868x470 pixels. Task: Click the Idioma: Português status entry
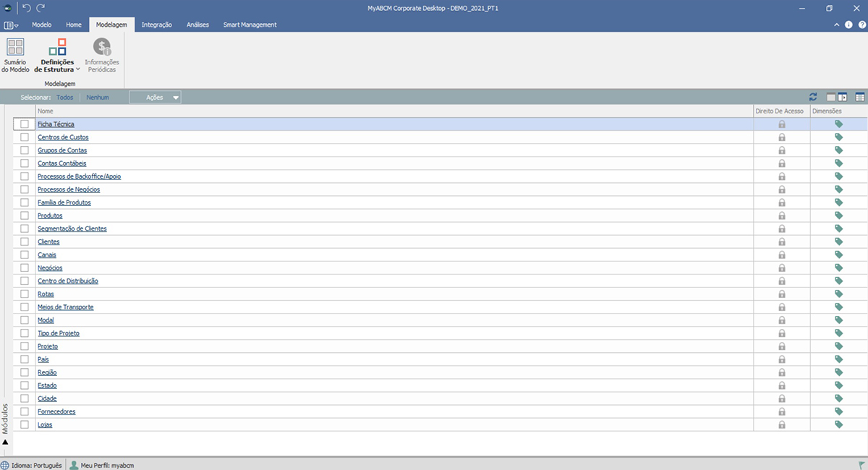pyautogui.click(x=37, y=465)
